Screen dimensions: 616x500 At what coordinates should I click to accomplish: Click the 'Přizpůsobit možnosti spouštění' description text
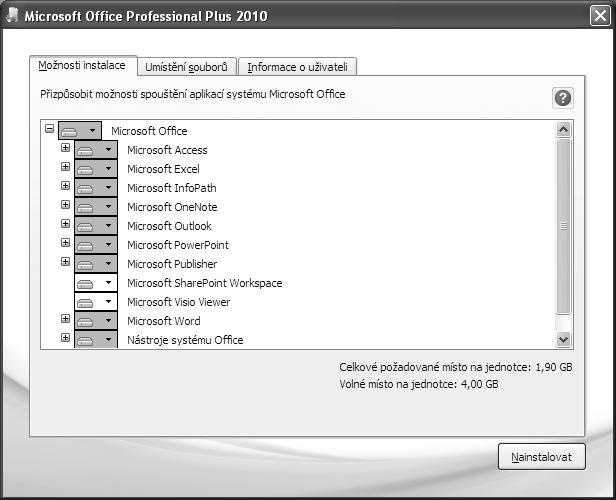[x=192, y=94]
